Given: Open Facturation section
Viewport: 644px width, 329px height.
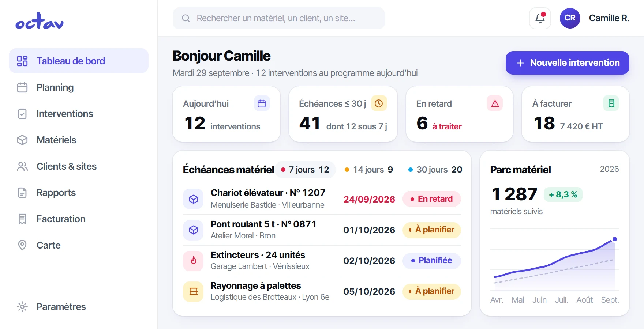Looking at the screenshot, I should click(79, 219).
